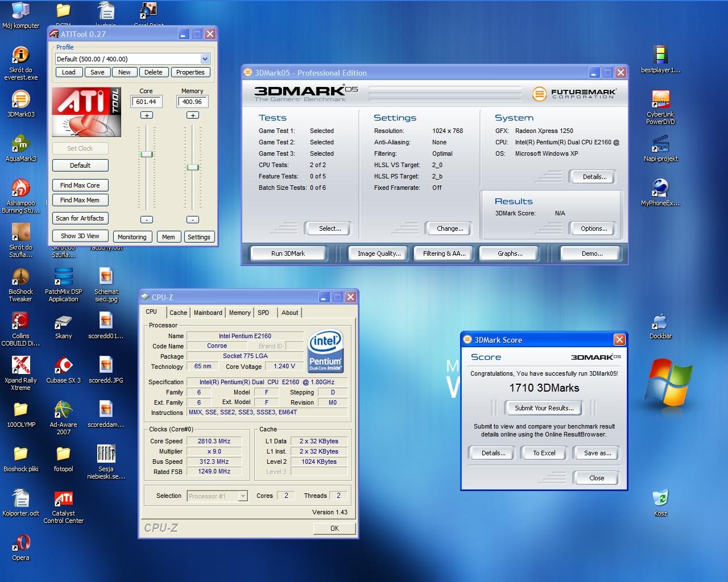Click Scan for Artifacts button
728x582 pixels.
[80, 218]
